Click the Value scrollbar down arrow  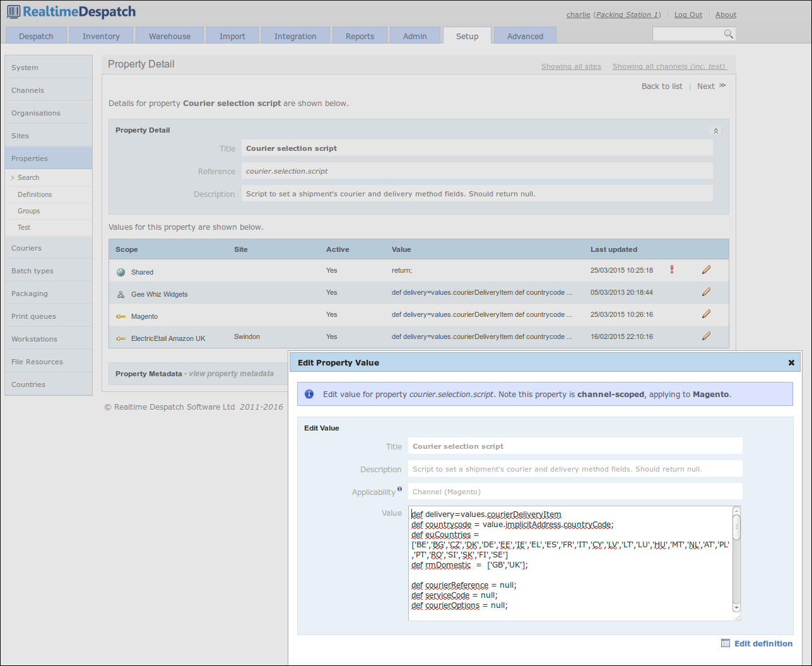tap(736, 607)
